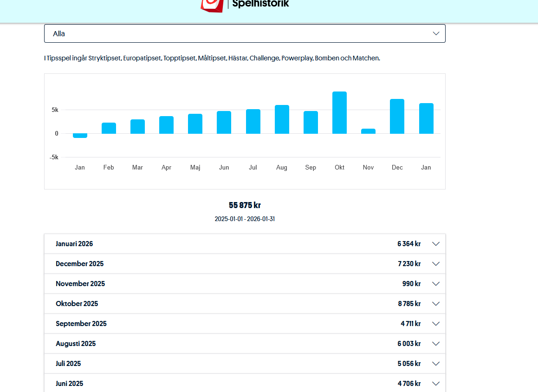The height and width of the screenshot is (392, 538).
Task: Click the tall Okt bar in chart
Action: click(339, 113)
